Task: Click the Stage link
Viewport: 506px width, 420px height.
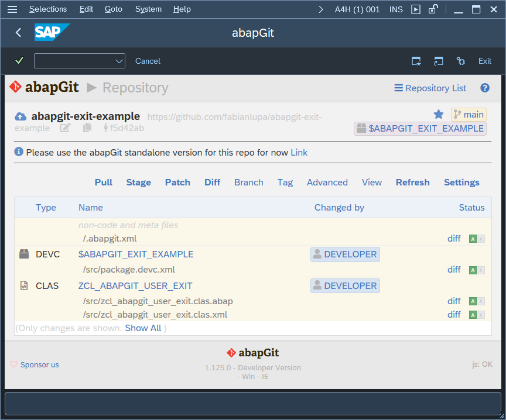Action: click(x=138, y=183)
